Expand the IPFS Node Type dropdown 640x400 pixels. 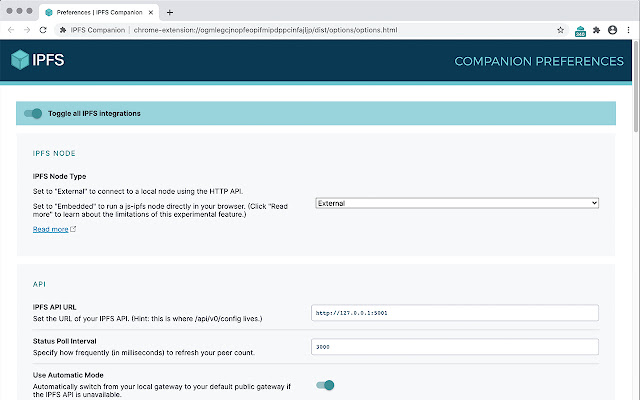pyautogui.click(x=456, y=202)
